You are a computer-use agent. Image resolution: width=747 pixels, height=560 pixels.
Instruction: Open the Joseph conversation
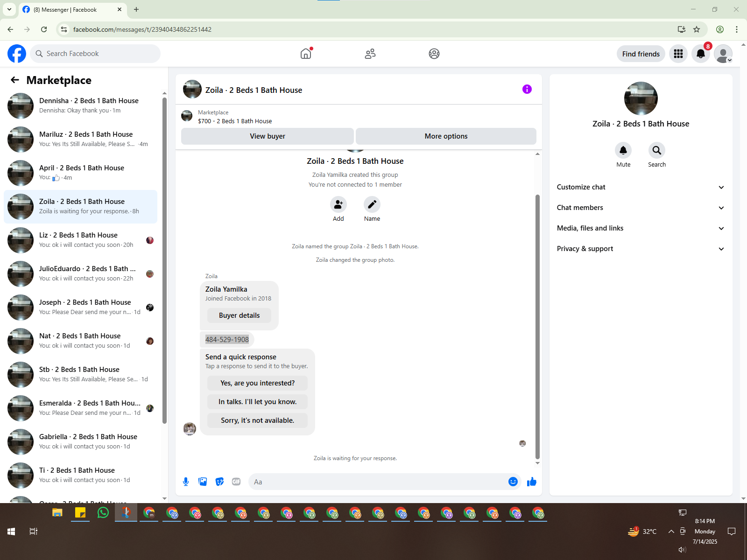[x=80, y=308]
